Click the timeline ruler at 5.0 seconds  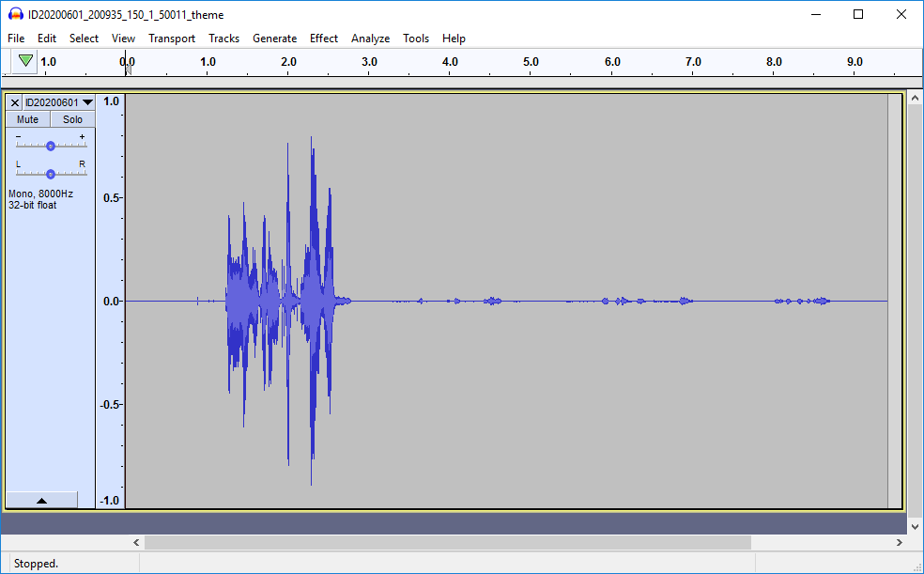pyautogui.click(x=531, y=62)
